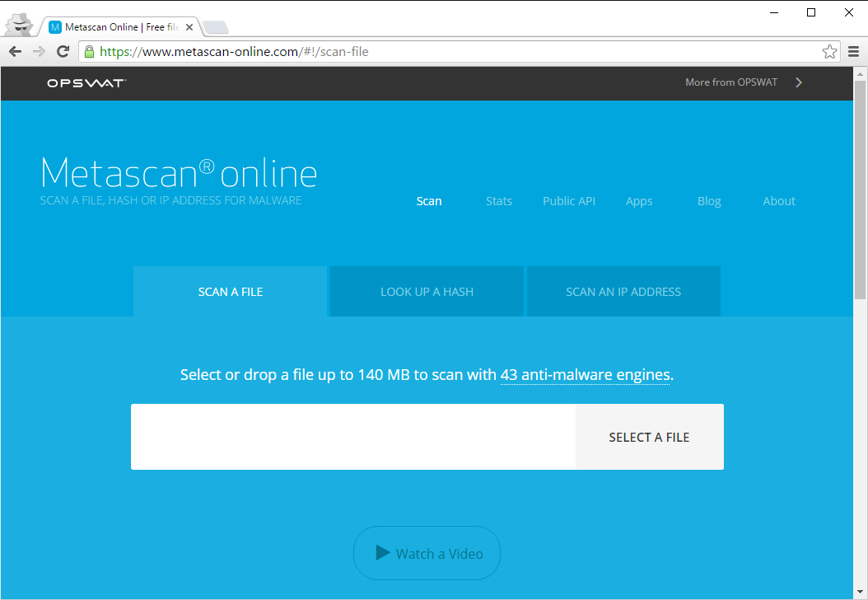The width and height of the screenshot is (868, 600).
Task: Click the forward navigation arrow
Action: point(39,50)
